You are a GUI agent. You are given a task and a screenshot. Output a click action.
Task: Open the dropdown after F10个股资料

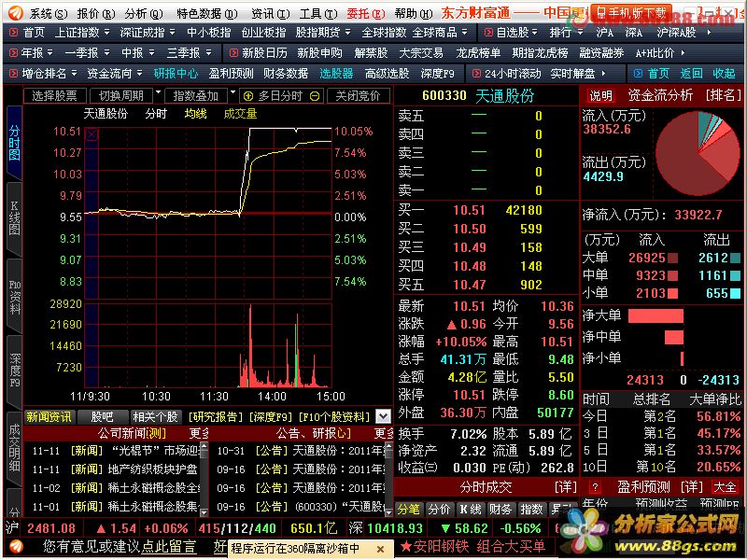(383, 416)
